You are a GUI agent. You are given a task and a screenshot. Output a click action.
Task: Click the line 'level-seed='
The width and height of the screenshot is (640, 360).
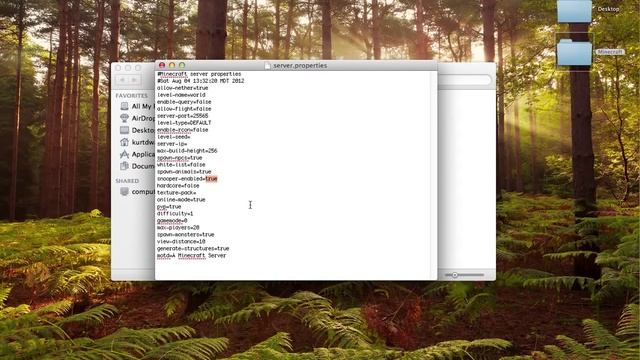coord(173,137)
